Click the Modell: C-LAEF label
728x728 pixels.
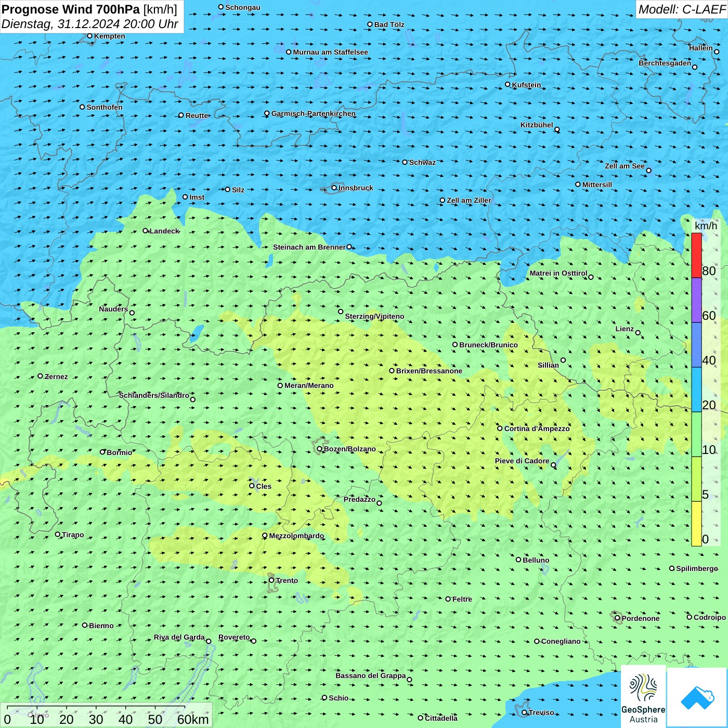pos(681,9)
